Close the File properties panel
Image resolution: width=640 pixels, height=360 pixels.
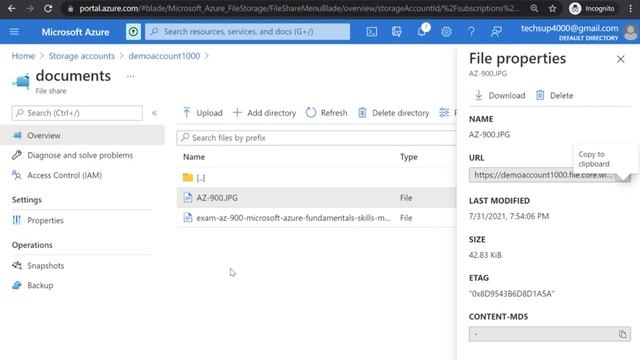[620, 59]
